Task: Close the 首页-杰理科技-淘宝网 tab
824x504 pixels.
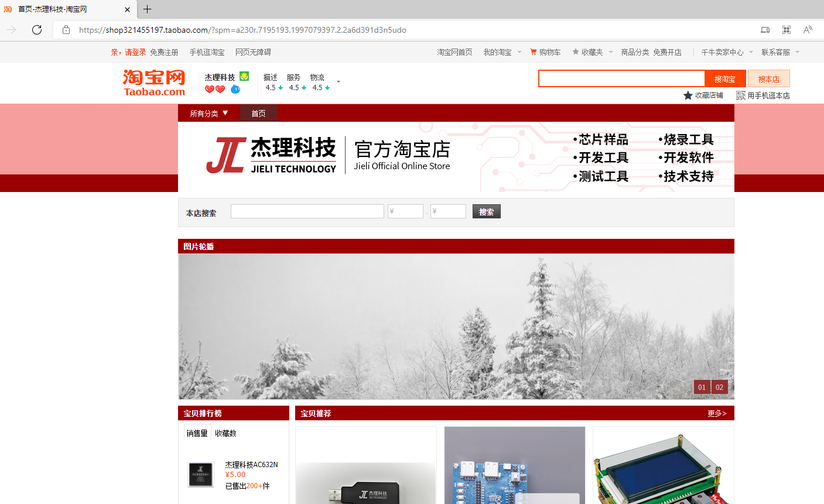Action: tap(128, 9)
